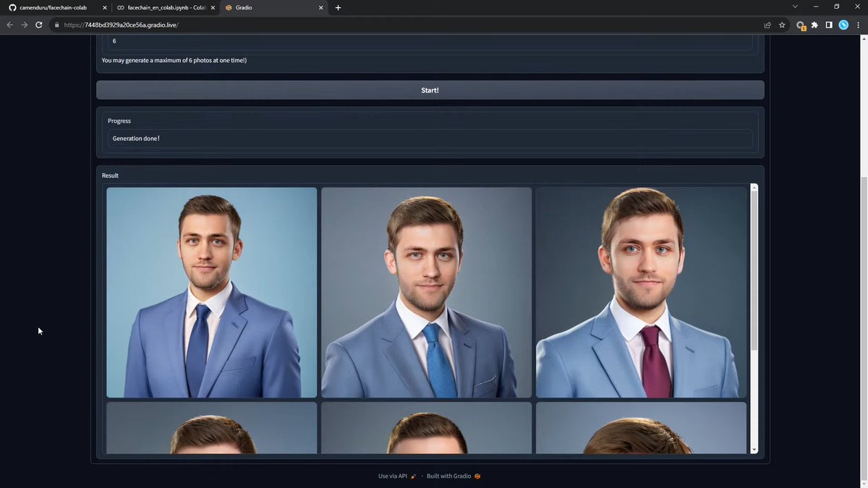Click the Result label text

click(x=110, y=176)
